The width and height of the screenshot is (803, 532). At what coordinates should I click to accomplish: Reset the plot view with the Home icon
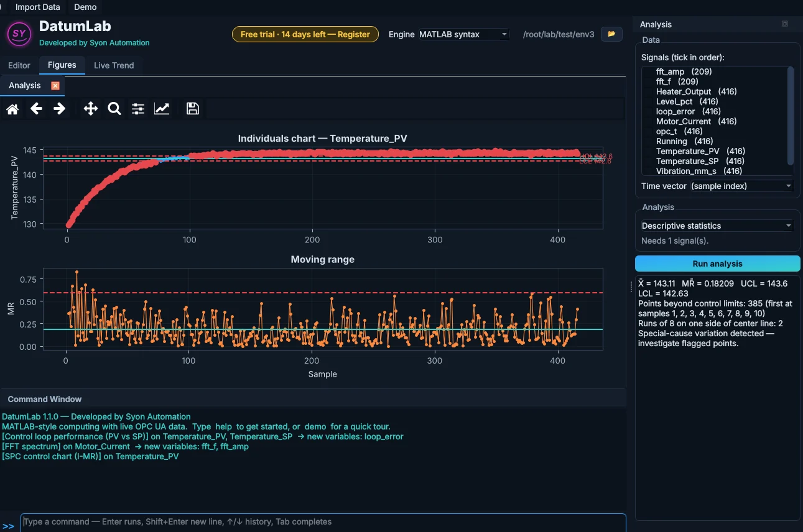coord(12,109)
